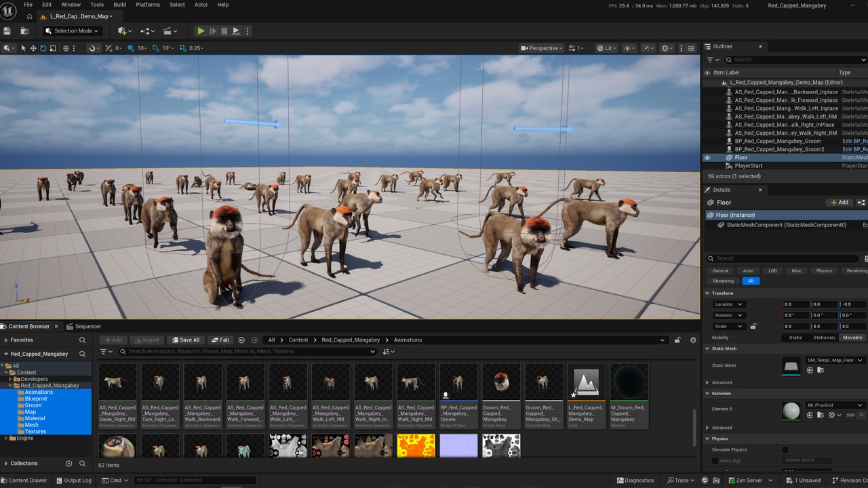The image size is (868, 488).
Task: Open viewport settings gear menu
Action: point(667,48)
